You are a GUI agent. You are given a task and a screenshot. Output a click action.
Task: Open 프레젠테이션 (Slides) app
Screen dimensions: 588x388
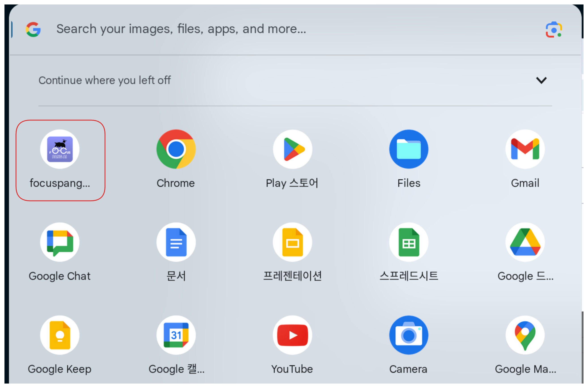pyautogui.click(x=292, y=242)
